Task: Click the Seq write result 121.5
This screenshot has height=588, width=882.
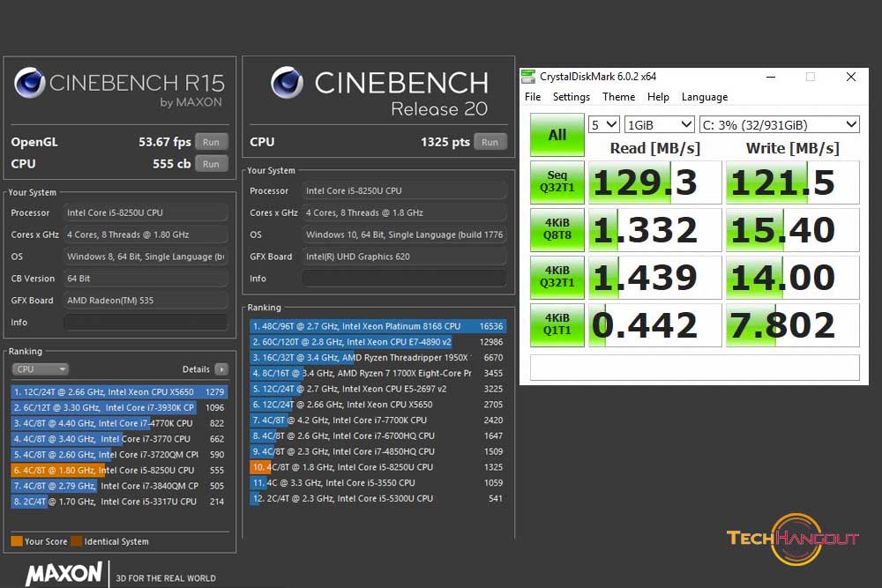Action: point(793,182)
